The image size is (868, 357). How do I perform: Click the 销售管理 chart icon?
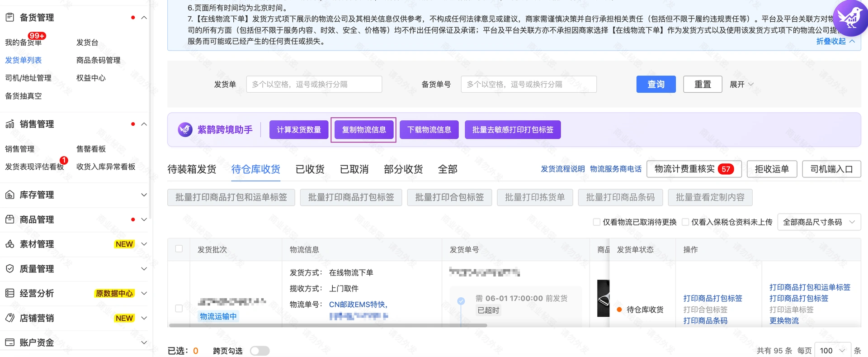click(x=9, y=124)
